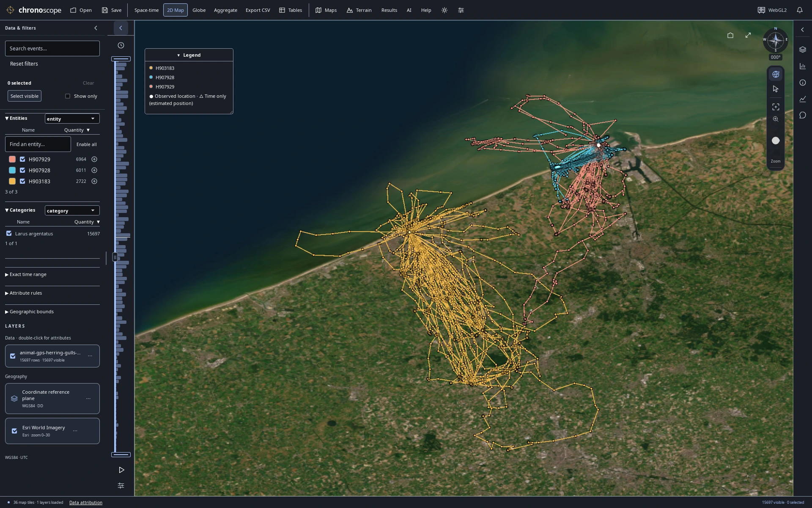Open the settings sliders icon in top toolbar
Screen dimensions: 812x508
pyautogui.click(x=461, y=10)
